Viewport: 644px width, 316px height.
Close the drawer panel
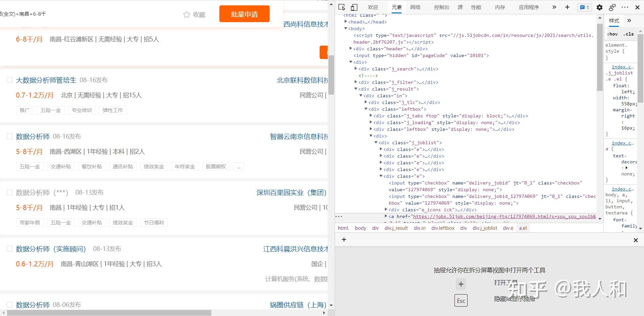pos(636,240)
